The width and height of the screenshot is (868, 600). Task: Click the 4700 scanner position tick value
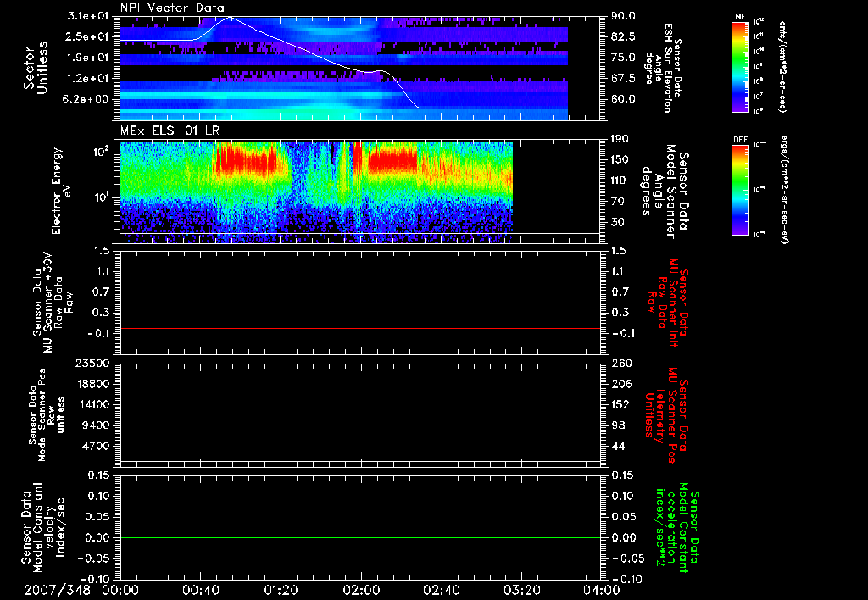point(96,446)
